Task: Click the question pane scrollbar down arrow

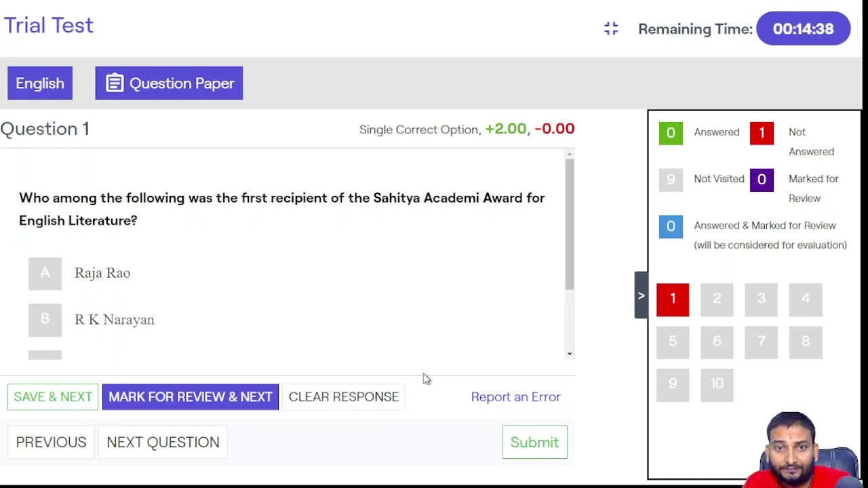Action: click(569, 354)
